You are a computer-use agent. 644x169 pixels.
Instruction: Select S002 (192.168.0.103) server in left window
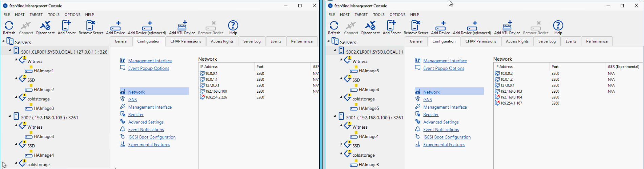click(x=49, y=118)
